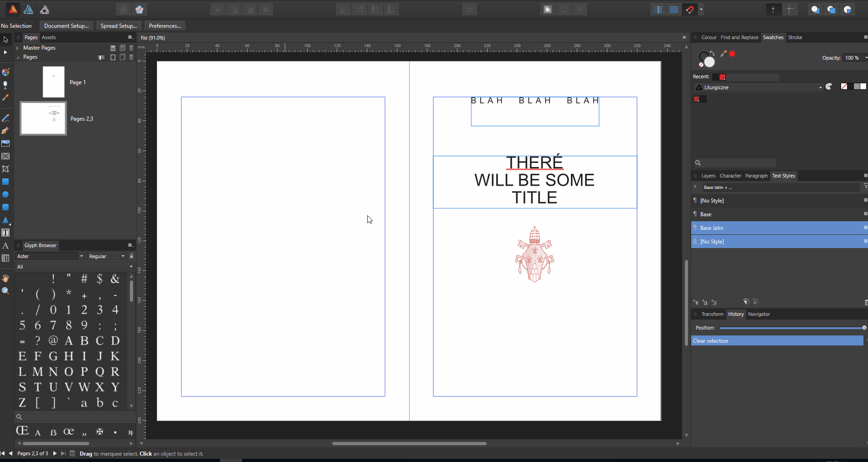Select the Node tool
Image resolution: width=868 pixels, height=462 pixels.
point(5,52)
